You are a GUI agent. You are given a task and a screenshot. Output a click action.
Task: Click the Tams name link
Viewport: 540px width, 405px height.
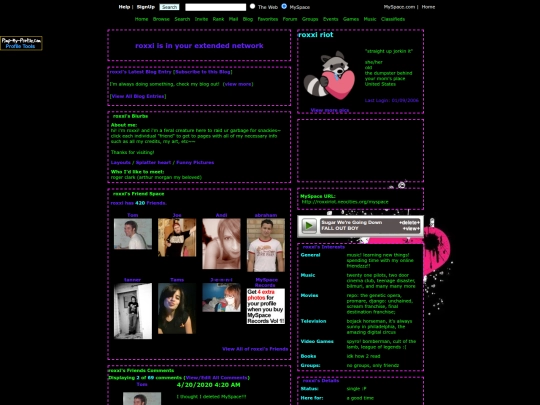[x=177, y=280]
